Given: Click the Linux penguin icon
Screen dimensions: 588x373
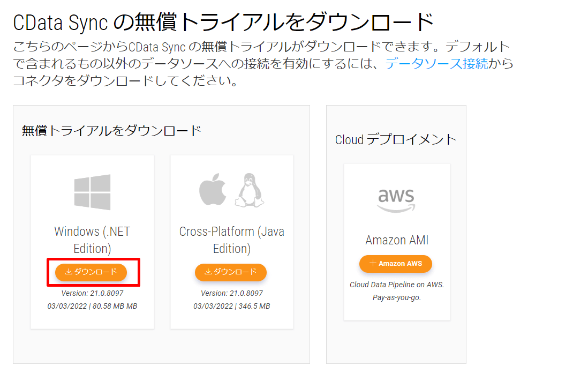Looking at the screenshot, I should tap(250, 191).
